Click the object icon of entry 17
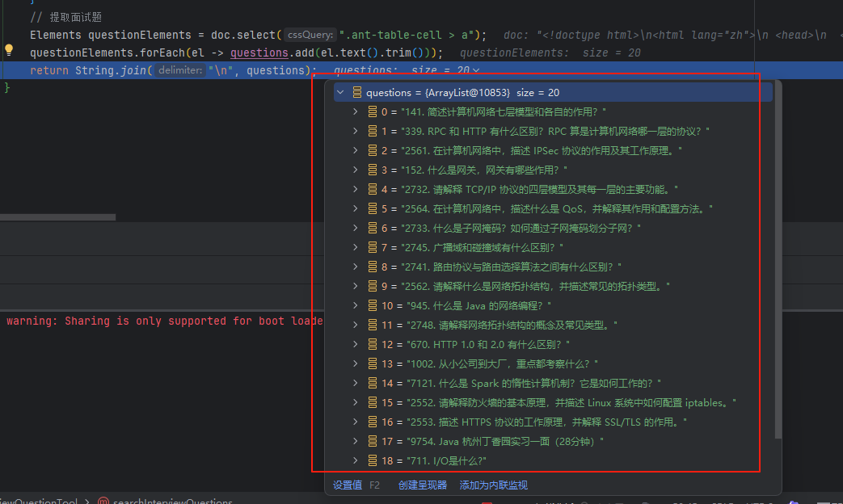Viewport: 843px width, 504px height. coord(372,441)
